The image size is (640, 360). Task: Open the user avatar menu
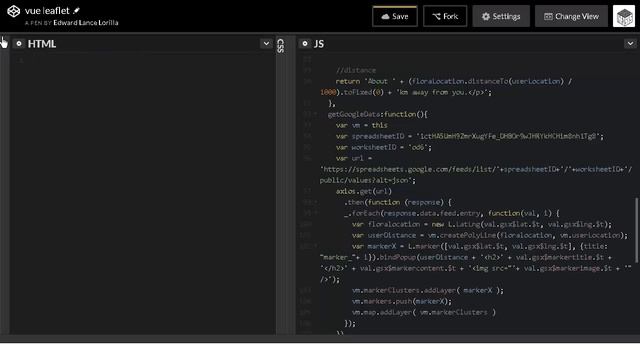pyautogui.click(x=624, y=16)
